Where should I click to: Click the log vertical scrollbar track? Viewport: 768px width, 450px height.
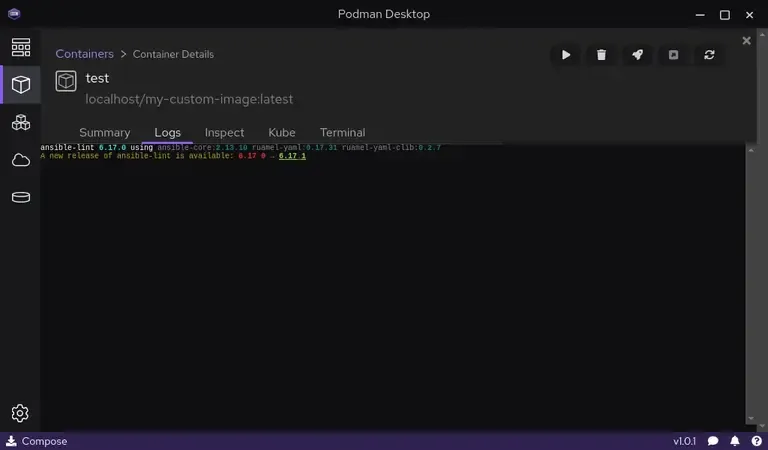750,284
